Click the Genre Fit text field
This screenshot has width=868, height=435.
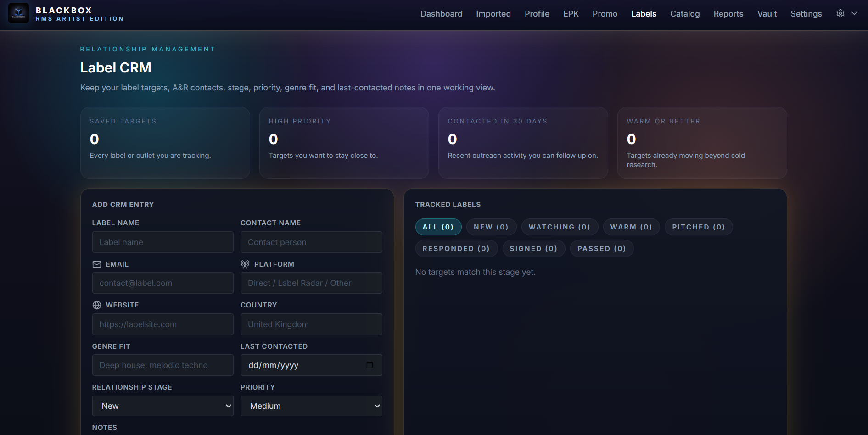point(162,365)
